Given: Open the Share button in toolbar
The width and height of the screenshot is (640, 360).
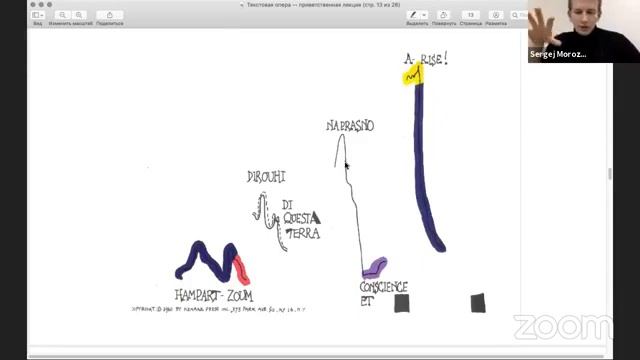Looking at the screenshot, I should tap(109, 15).
